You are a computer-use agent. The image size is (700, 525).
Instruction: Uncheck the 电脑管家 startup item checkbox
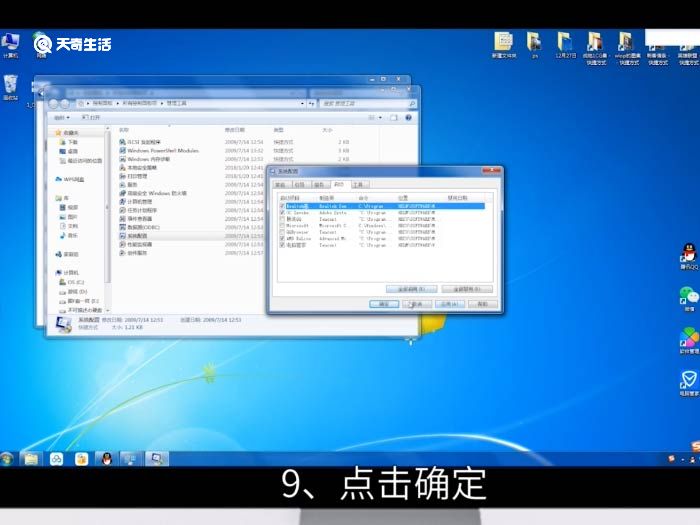[282, 245]
